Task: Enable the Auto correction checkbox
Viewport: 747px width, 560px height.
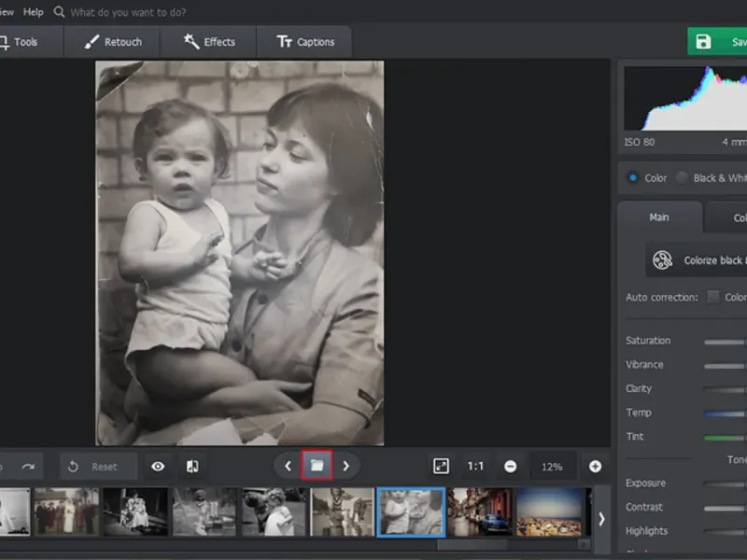Action: coord(713,297)
